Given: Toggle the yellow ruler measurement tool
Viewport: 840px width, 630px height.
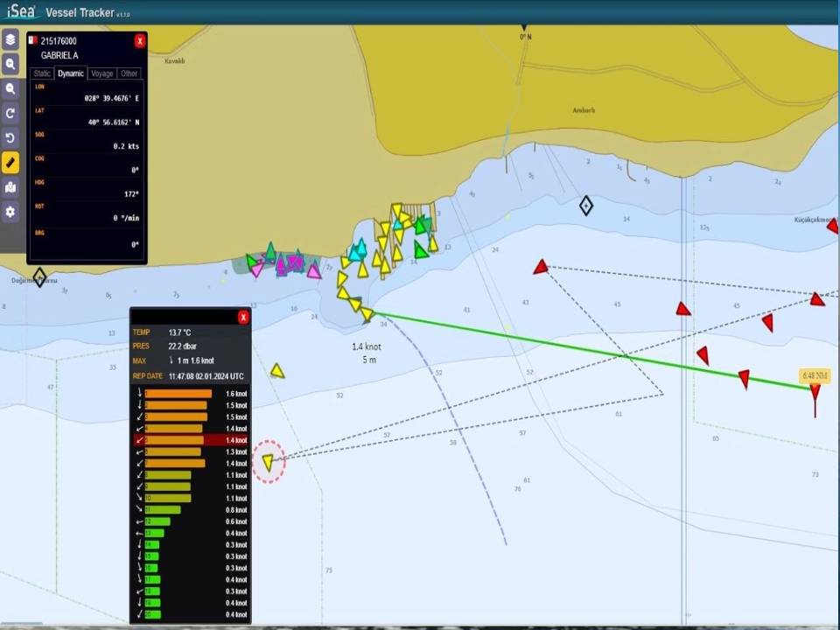Looking at the screenshot, I should click(10, 163).
